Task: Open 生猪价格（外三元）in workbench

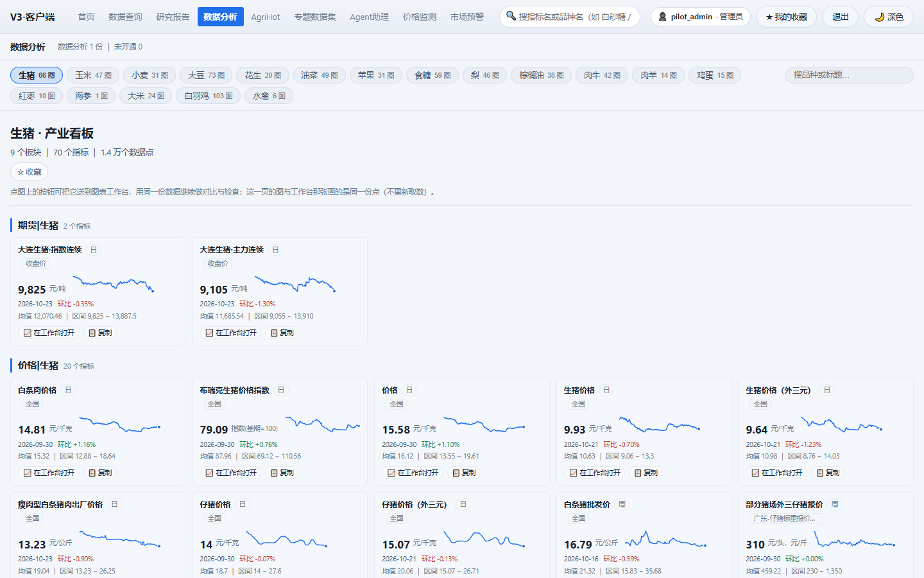Action: pyautogui.click(x=776, y=473)
